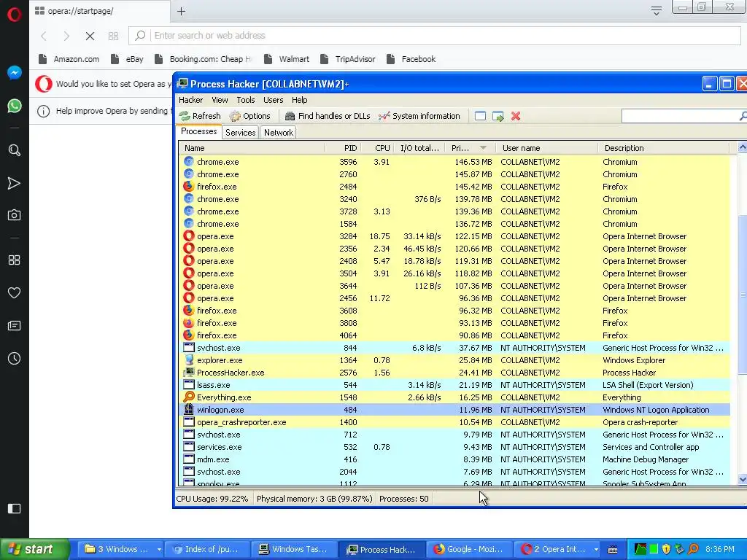Click red X terminate icon in toolbar
The height and width of the screenshot is (560, 747).
pyautogui.click(x=516, y=116)
